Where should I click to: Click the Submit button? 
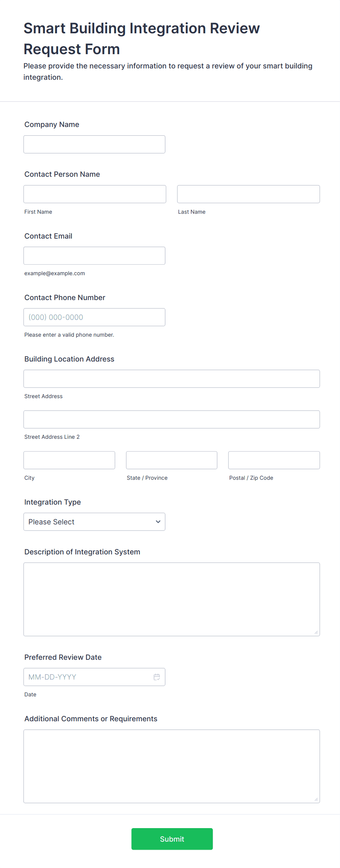(172, 839)
